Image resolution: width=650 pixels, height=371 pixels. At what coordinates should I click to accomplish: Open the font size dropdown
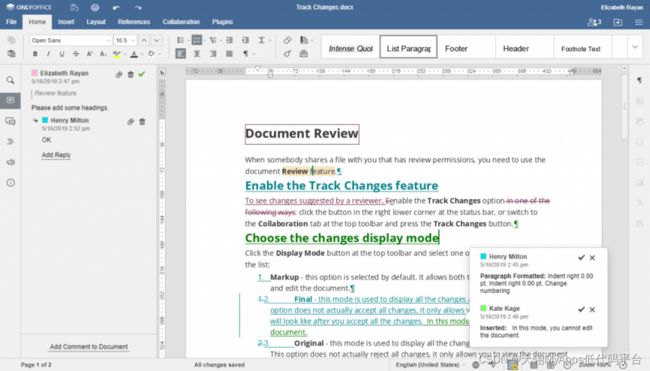tap(125, 40)
